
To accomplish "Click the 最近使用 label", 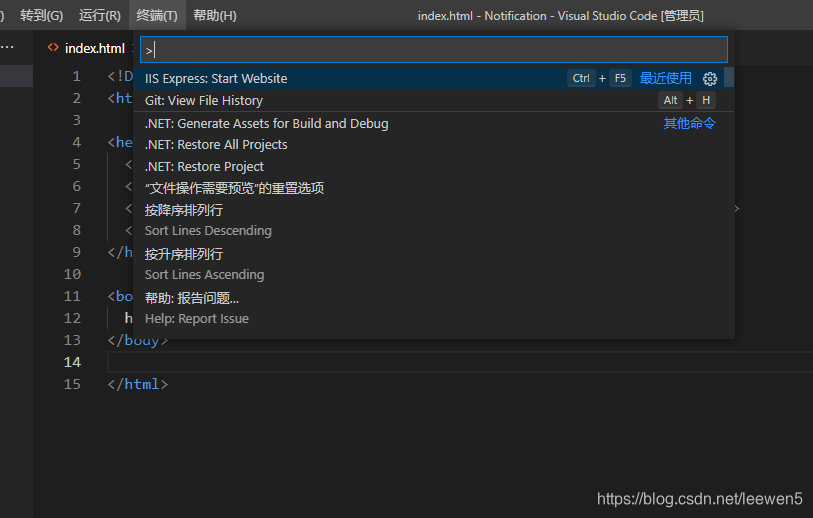I will tap(666, 78).
